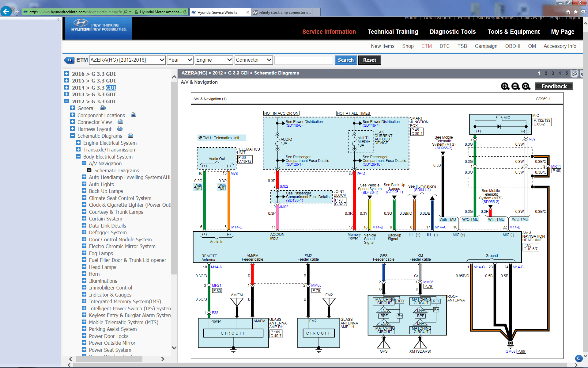Open the AZERA(HG) model dropdown
588x368 pixels.
coord(127,60)
